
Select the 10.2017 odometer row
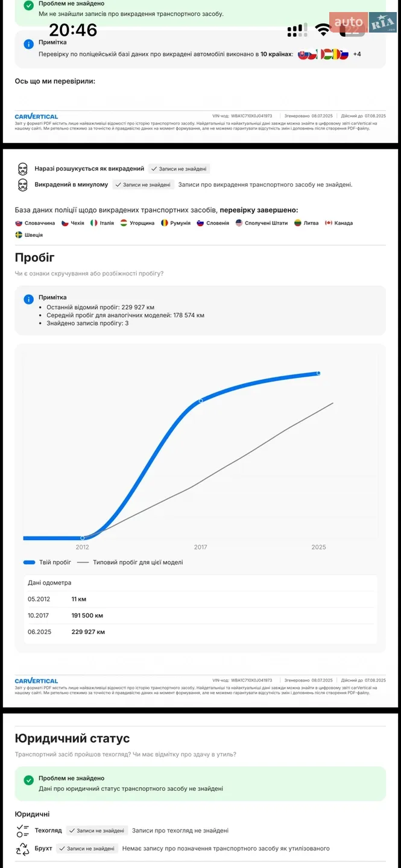coord(200,615)
